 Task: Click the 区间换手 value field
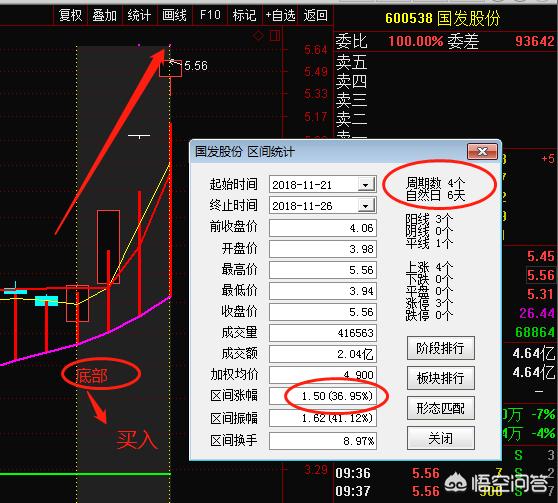tap(323, 441)
